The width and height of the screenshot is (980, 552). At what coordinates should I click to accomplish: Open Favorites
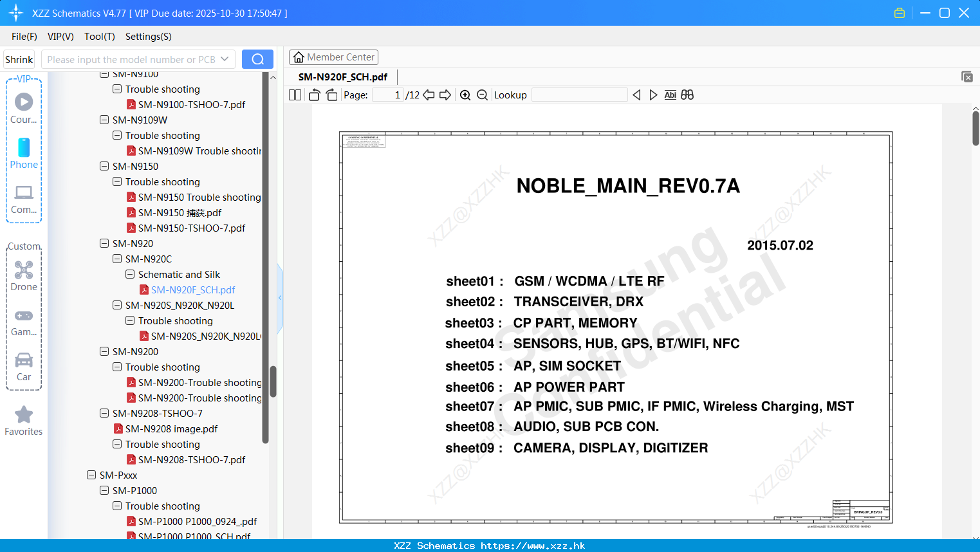tap(24, 421)
